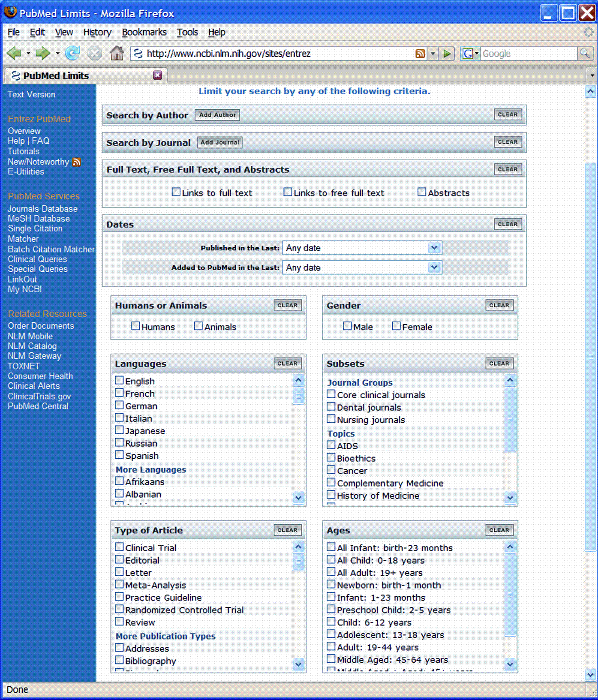
Task: Reload the page with the refresh icon
Action: coord(72,54)
